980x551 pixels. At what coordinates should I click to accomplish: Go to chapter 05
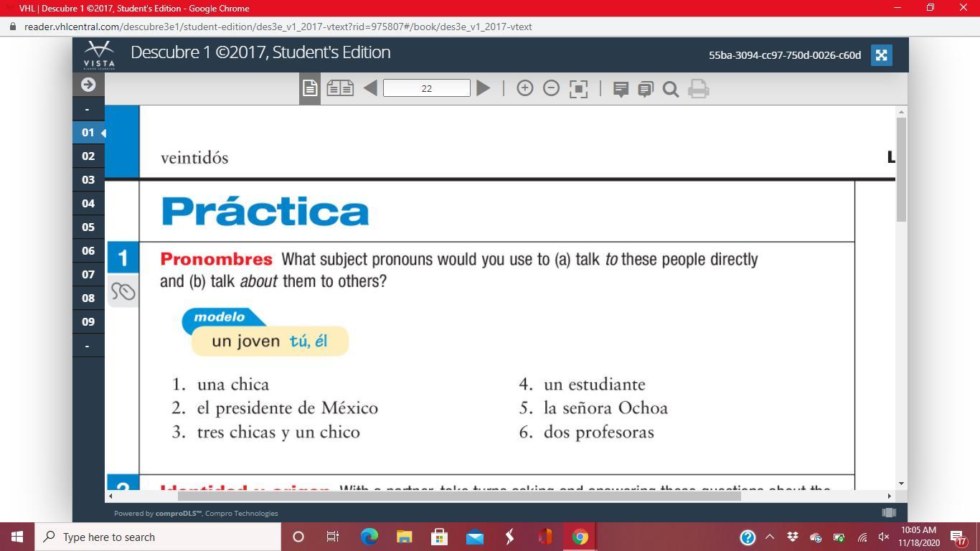[88, 227]
